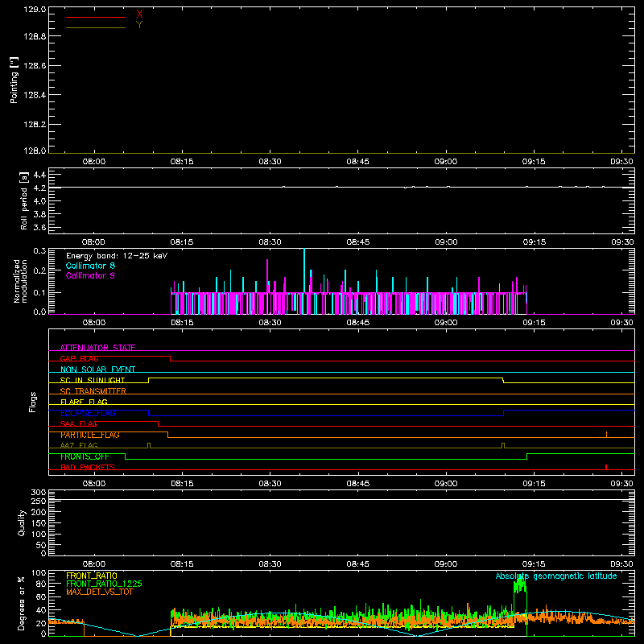This screenshot has width=644, height=644.
Task: Select the X legend label
Action: click(x=139, y=14)
